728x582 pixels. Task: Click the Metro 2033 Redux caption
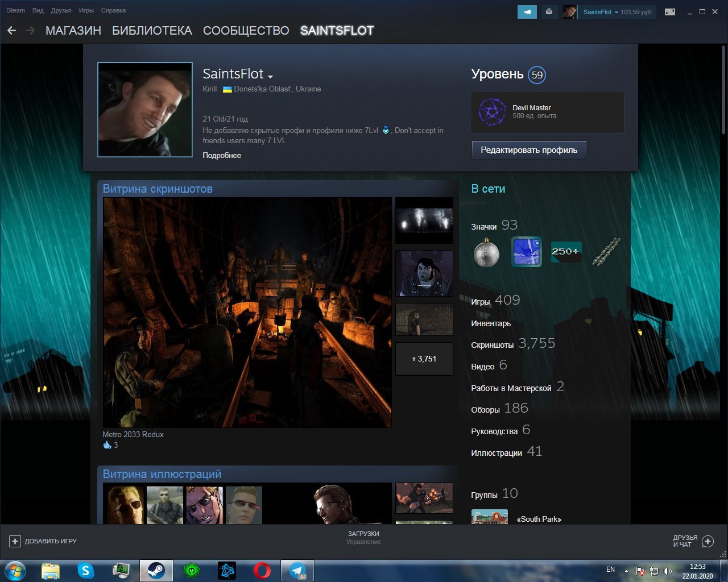tap(133, 434)
